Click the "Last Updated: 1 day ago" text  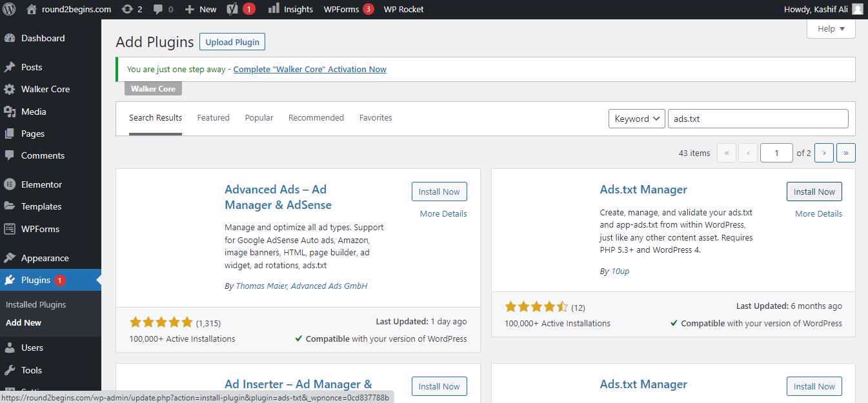coord(421,321)
